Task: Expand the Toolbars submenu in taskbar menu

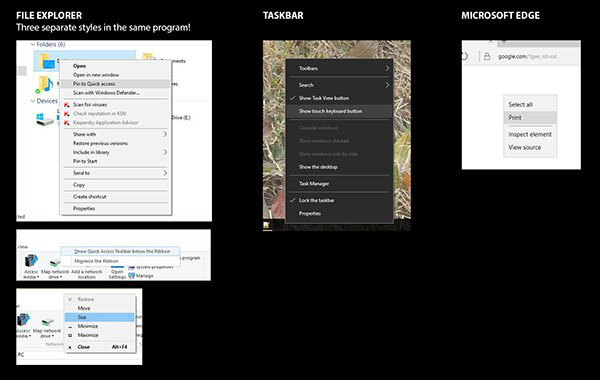Action: click(x=387, y=68)
